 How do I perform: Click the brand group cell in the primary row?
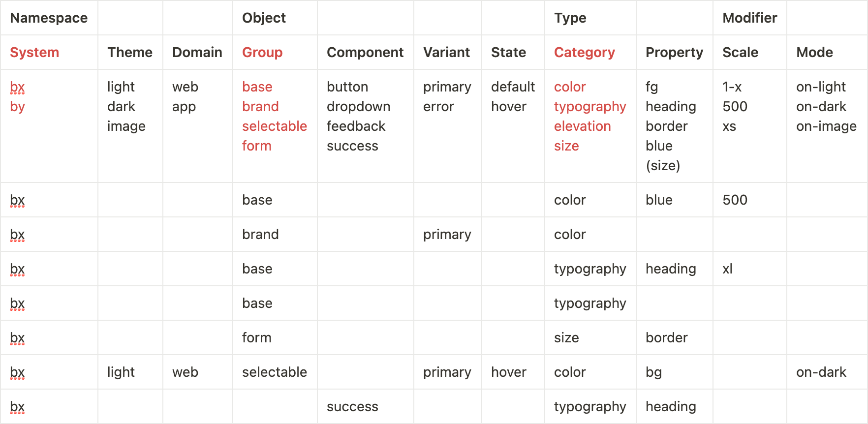275,234
